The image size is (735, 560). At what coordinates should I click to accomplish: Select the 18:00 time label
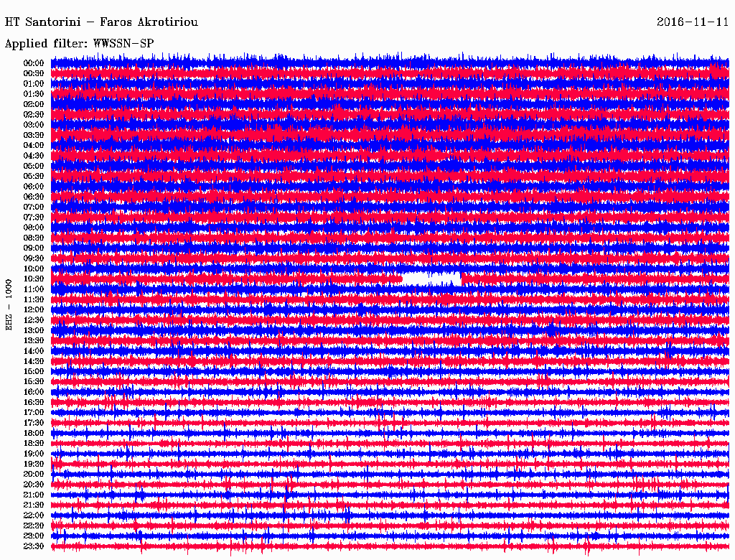click(x=34, y=433)
